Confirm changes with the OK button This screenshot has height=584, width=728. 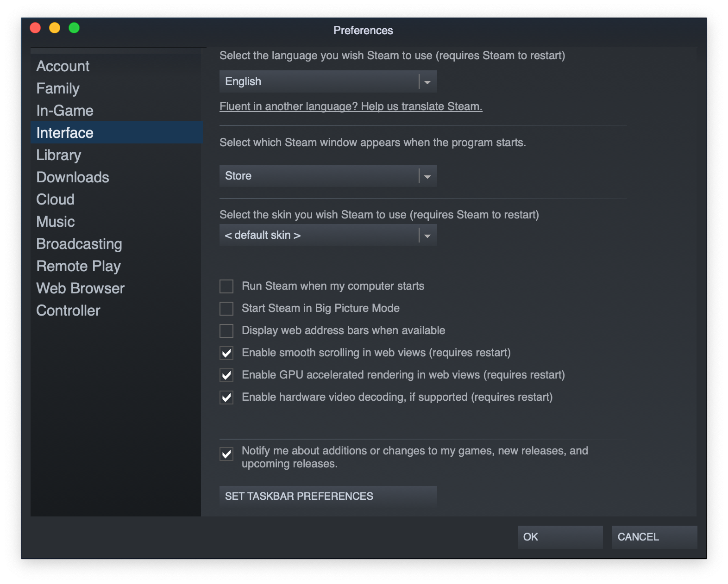(x=559, y=537)
